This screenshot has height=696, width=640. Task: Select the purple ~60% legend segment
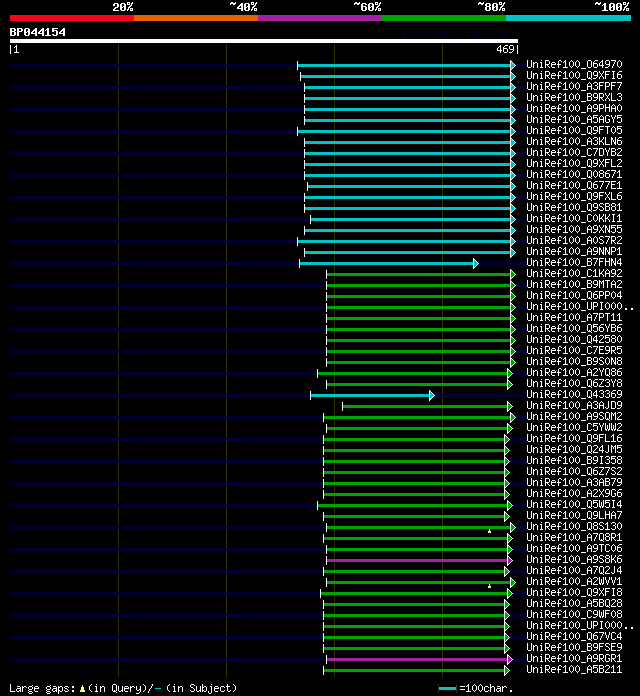320,18
